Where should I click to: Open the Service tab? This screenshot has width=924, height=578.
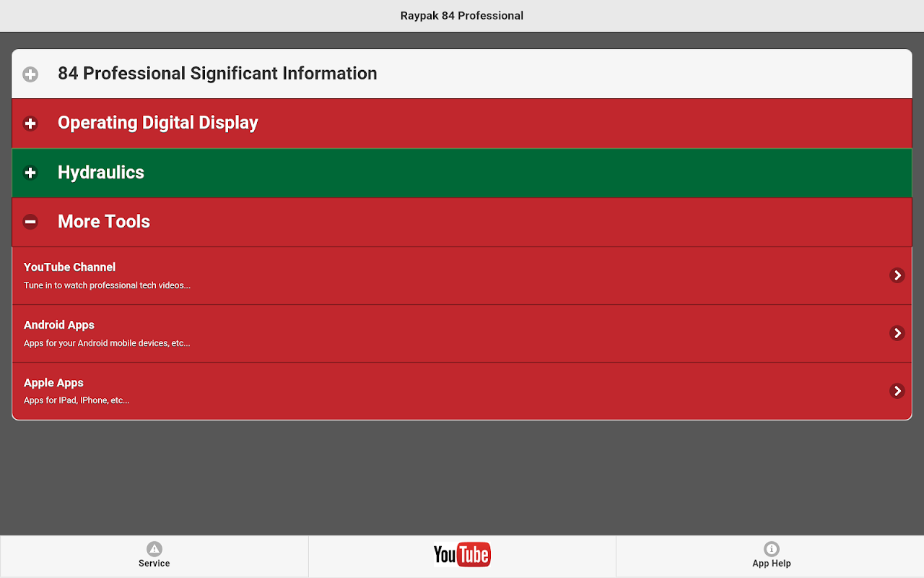(x=154, y=556)
